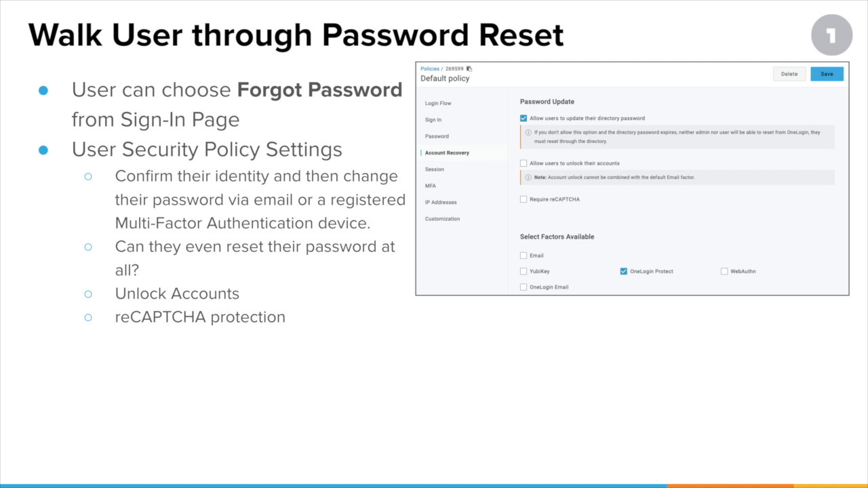Click the copy icon next to policy ID 269599
This screenshot has width=868, height=488.
tap(469, 68)
